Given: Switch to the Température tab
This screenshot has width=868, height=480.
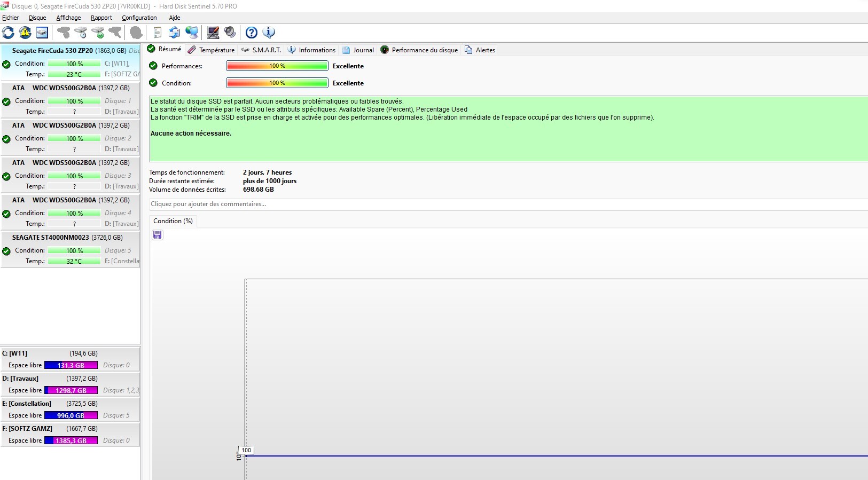Looking at the screenshot, I should (x=211, y=50).
